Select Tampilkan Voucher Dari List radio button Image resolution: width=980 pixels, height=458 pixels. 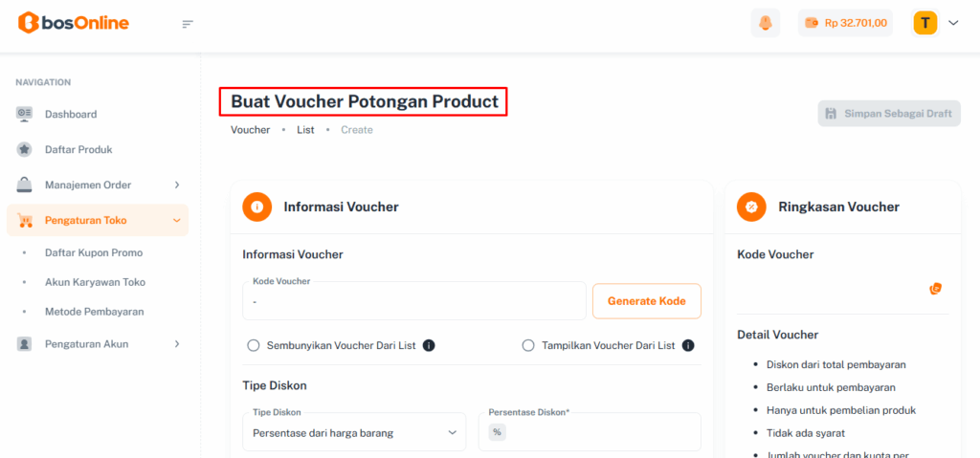tap(528, 345)
